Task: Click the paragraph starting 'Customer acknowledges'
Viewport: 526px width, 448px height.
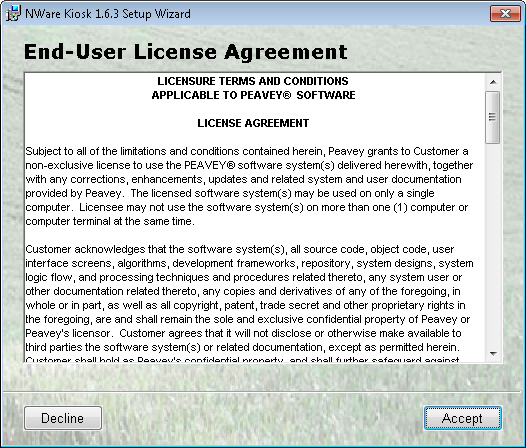Action: (249, 304)
